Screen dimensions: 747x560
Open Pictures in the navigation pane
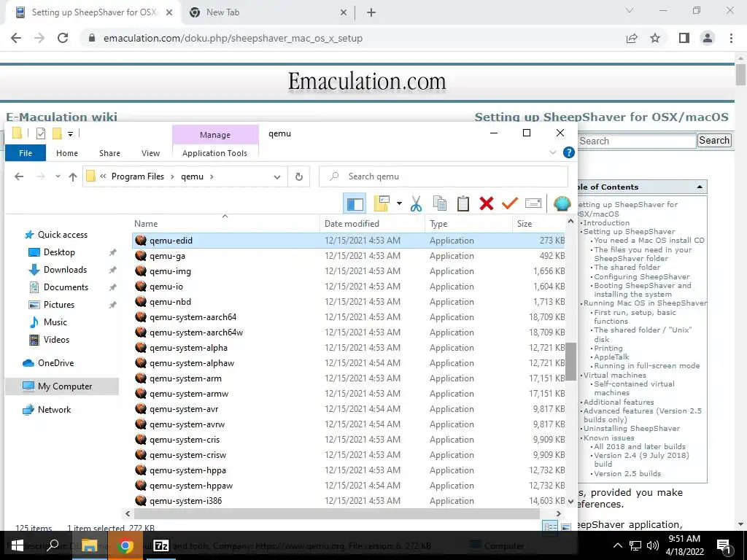(58, 305)
